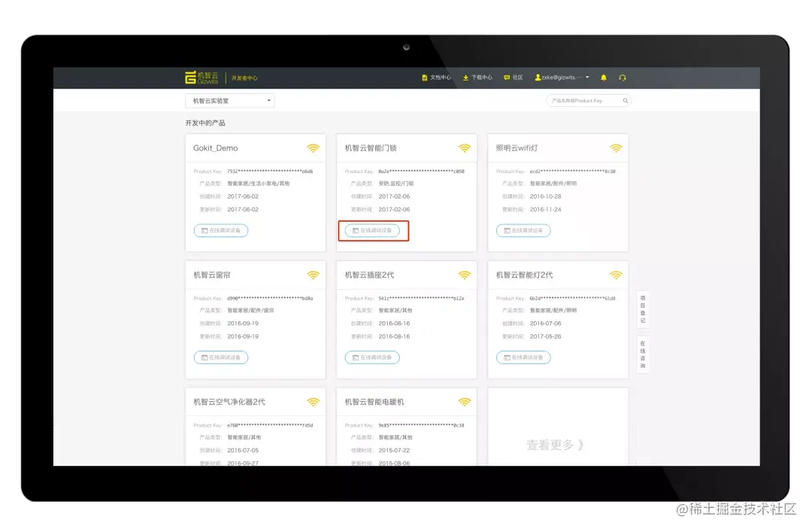Click 在线调试设备 button on 机智云插座2代 card

click(372, 357)
